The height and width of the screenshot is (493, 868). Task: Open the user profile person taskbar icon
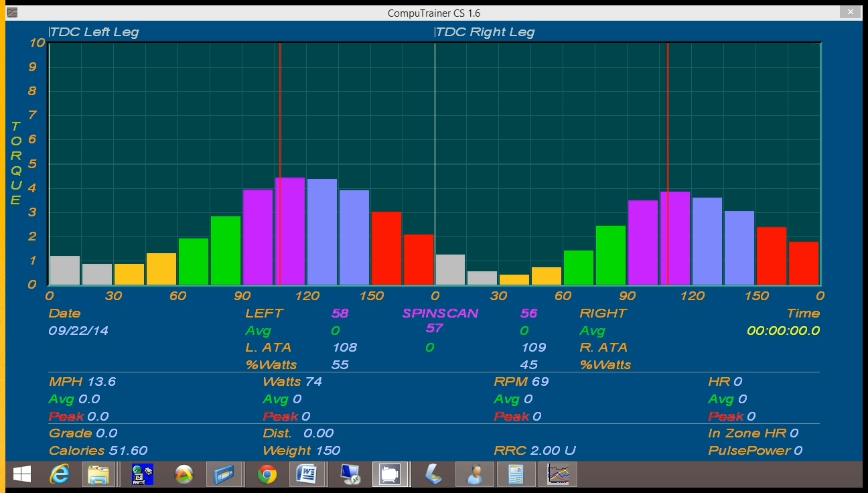coord(474,475)
